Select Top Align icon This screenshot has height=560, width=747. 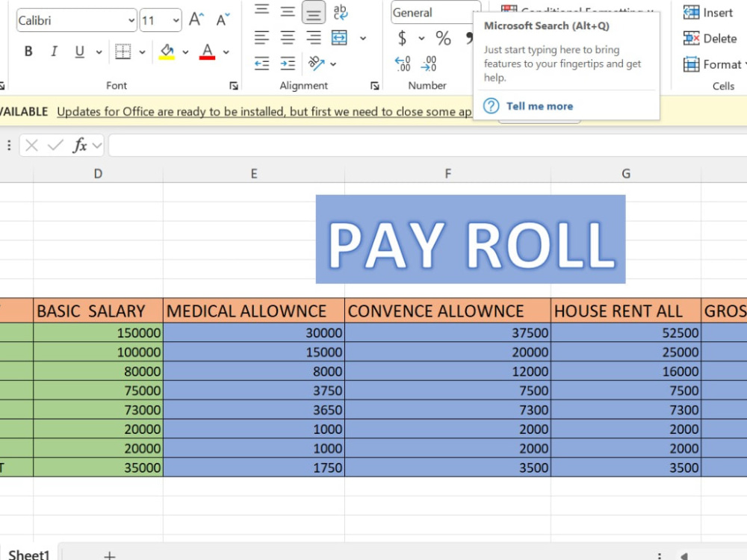[x=261, y=10]
